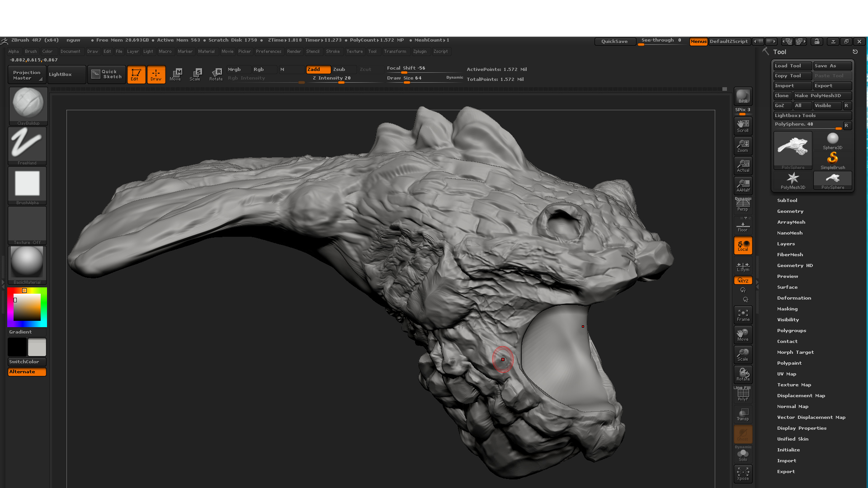Expand the Geometry section
The image size is (868, 488).
click(790, 211)
